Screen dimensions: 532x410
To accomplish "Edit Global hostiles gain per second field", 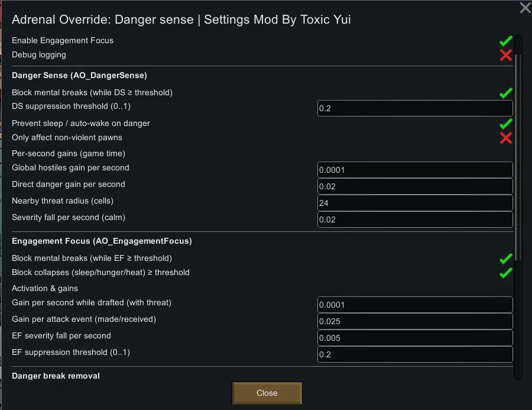I will tap(414, 170).
